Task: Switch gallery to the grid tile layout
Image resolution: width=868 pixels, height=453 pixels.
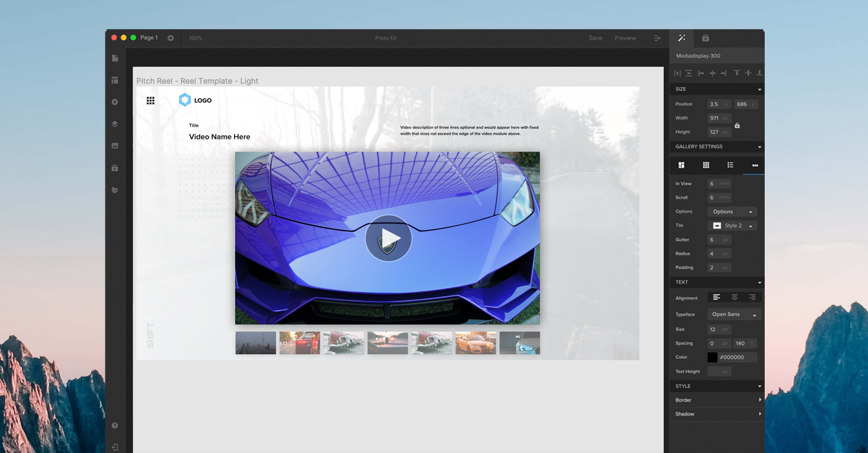Action: coord(706,165)
